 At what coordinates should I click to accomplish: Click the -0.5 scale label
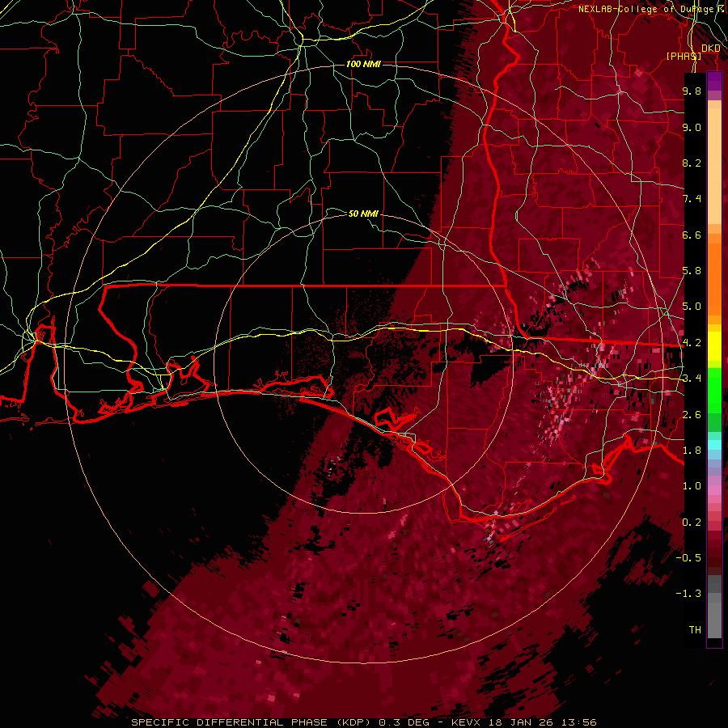click(688, 558)
